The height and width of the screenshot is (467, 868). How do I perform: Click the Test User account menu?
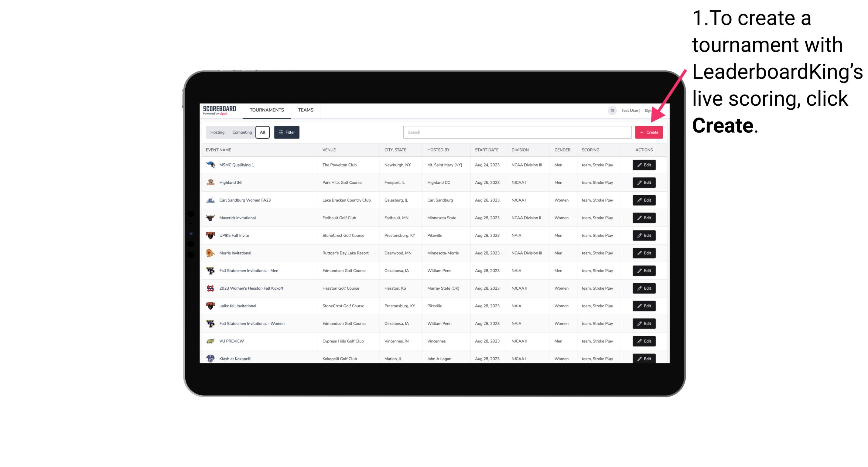pos(629,110)
